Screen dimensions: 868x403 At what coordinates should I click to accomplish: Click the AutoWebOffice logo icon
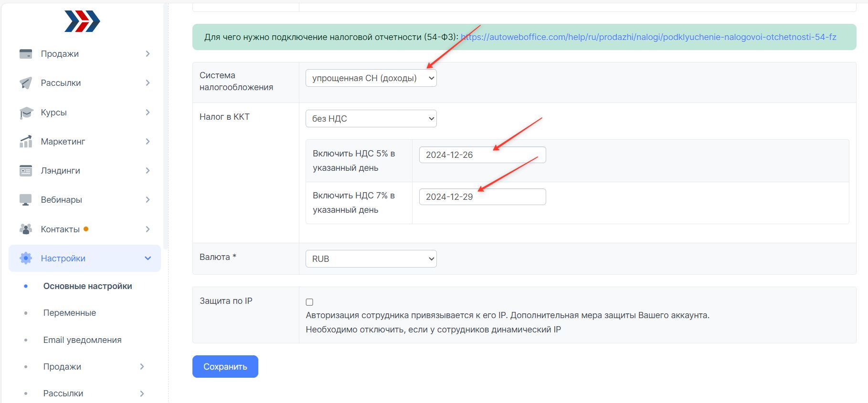coord(82,21)
